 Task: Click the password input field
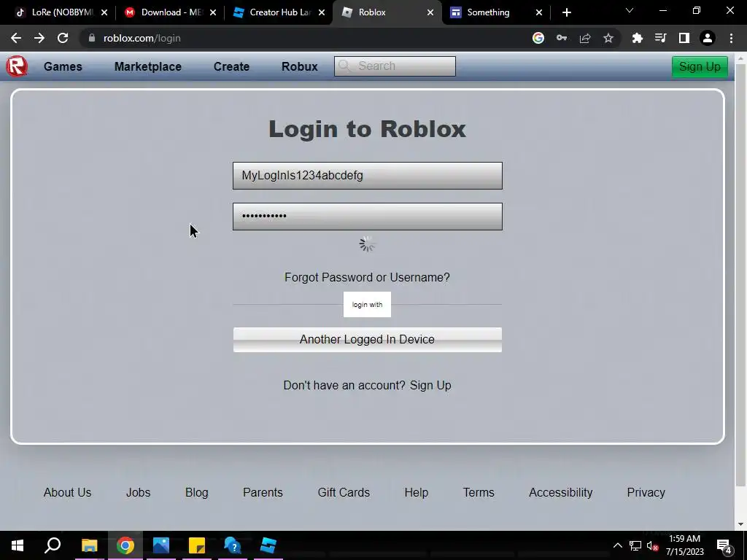[368, 217]
